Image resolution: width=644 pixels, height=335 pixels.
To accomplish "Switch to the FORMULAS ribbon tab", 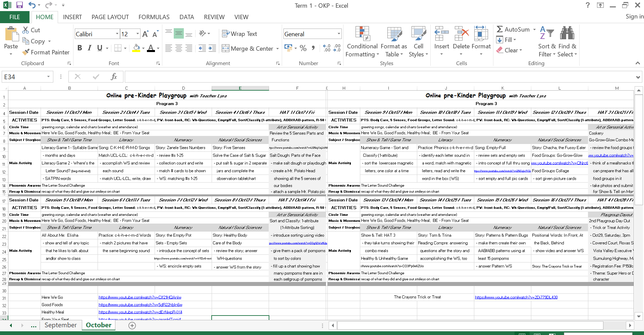I will pyautogui.click(x=154, y=17).
